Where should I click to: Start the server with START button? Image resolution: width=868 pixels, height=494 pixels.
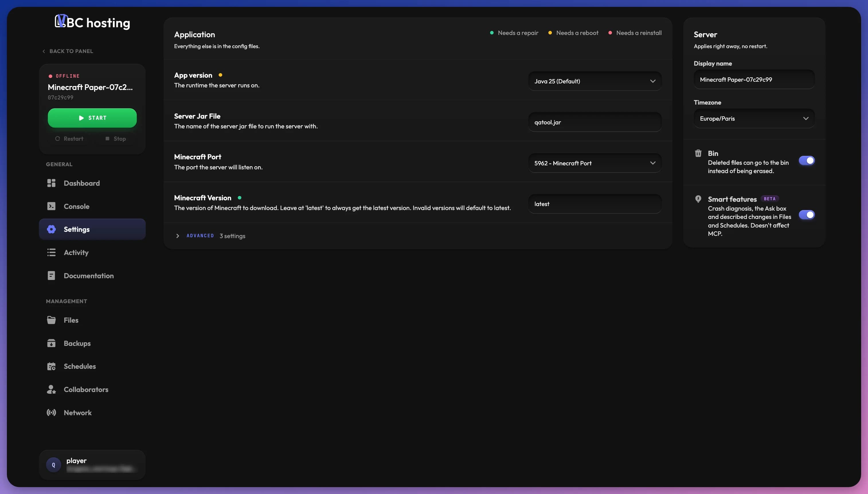tap(92, 118)
